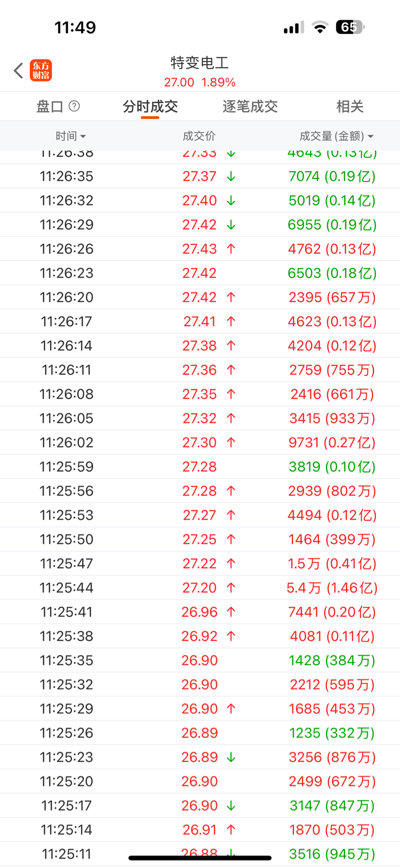The width and height of the screenshot is (400, 868).
Task: Switch to the 盘口 tab
Action: coord(50,106)
